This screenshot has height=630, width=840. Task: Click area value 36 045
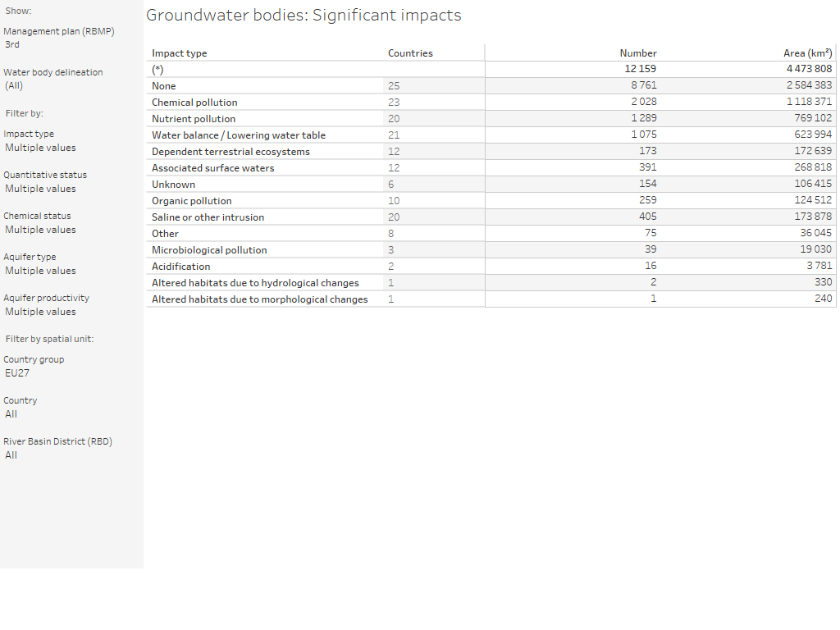click(x=816, y=233)
